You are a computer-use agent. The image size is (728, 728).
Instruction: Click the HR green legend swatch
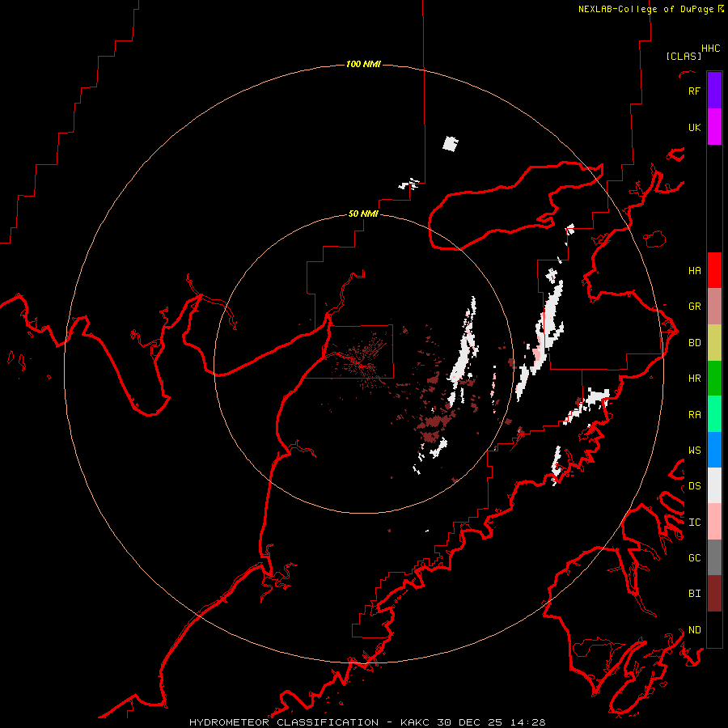(714, 379)
